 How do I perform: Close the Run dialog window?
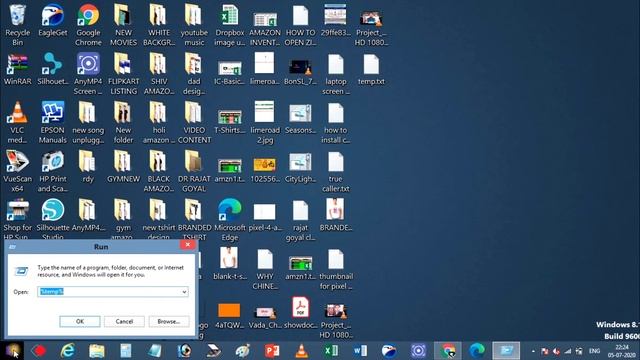pos(188,245)
